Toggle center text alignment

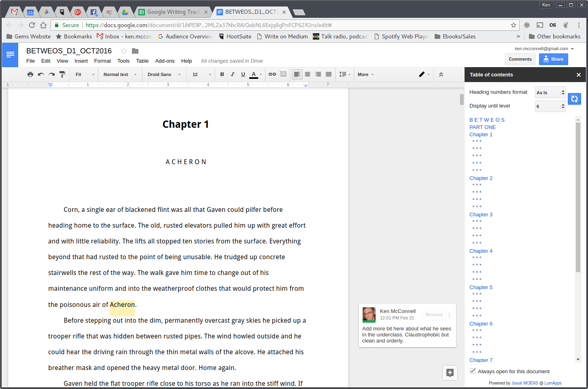pyautogui.click(x=308, y=74)
